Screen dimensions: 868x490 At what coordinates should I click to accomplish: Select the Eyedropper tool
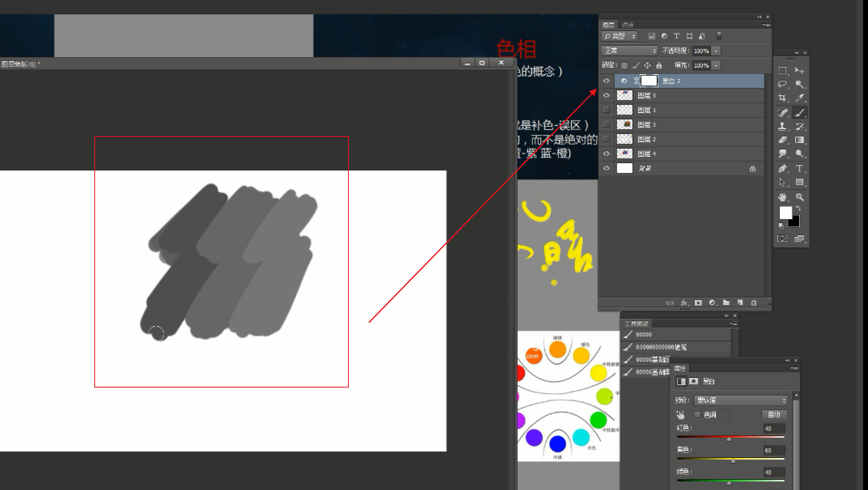point(800,98)
